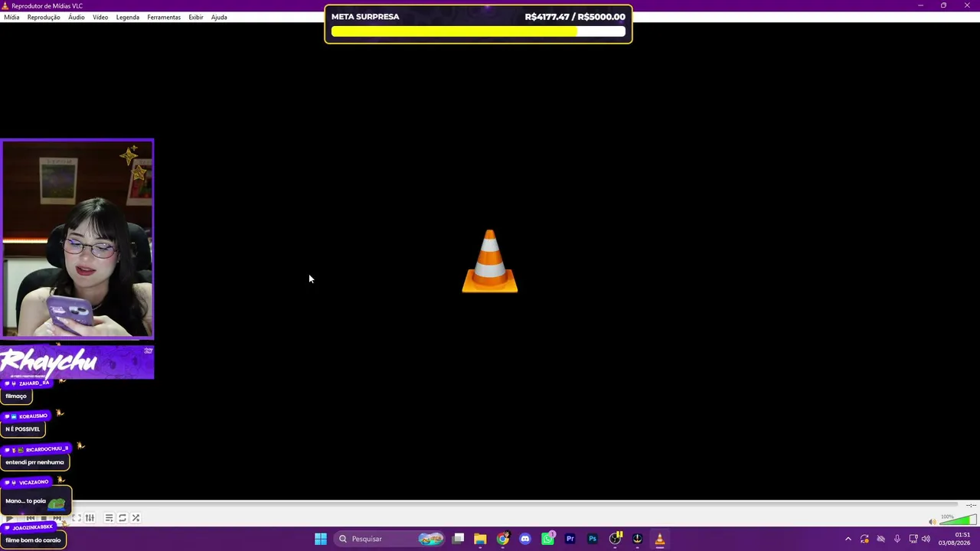Open Discord from the taskbar
980x551 pixels.
coord(524,539)
